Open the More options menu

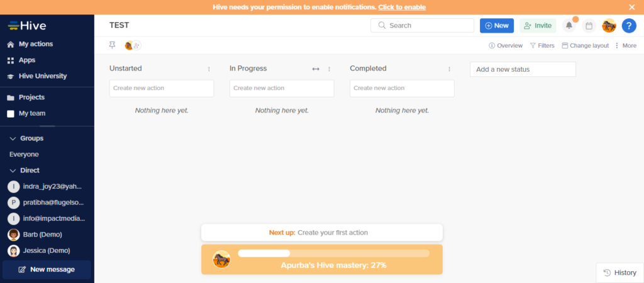tap(625, 45)
